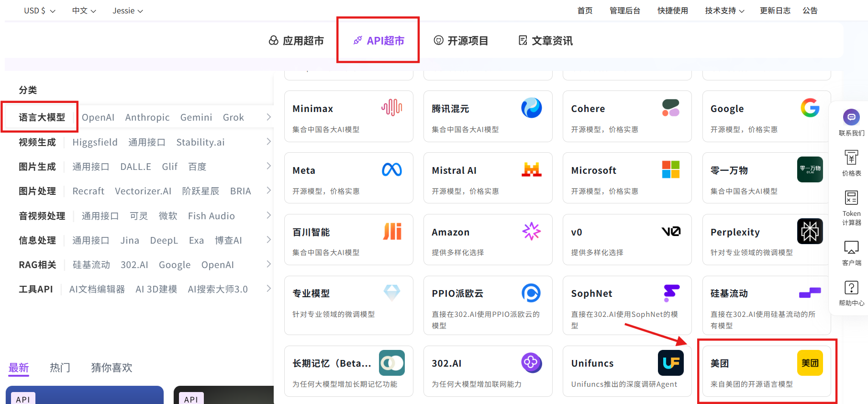Screen dimensions: 868x404
Task: Expand the 音视频处理 row chevron
Action: (x=268, y=215)
